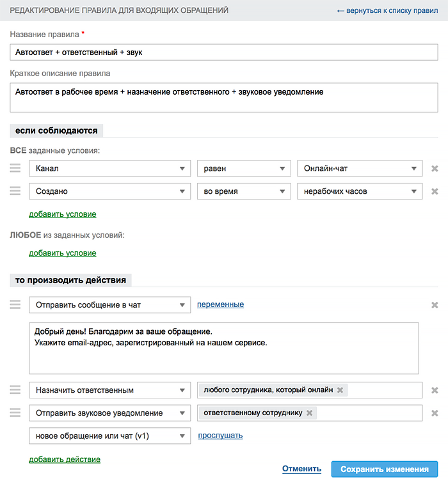This screenshot has width=448, height=488.
Task: Remove the send chat message action
Action: pyautogui.click(x=435, y=305)
